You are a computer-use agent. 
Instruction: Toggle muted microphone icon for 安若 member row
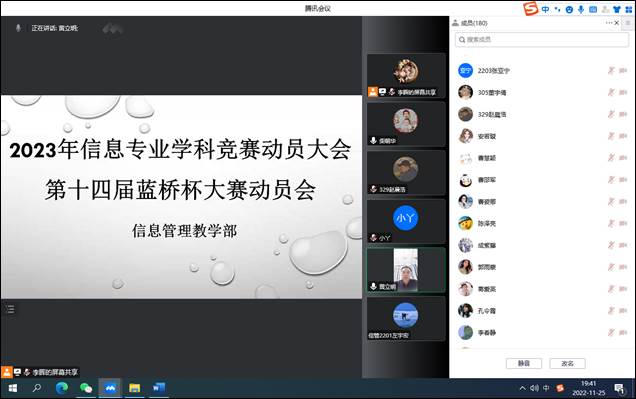coord(611,136)
